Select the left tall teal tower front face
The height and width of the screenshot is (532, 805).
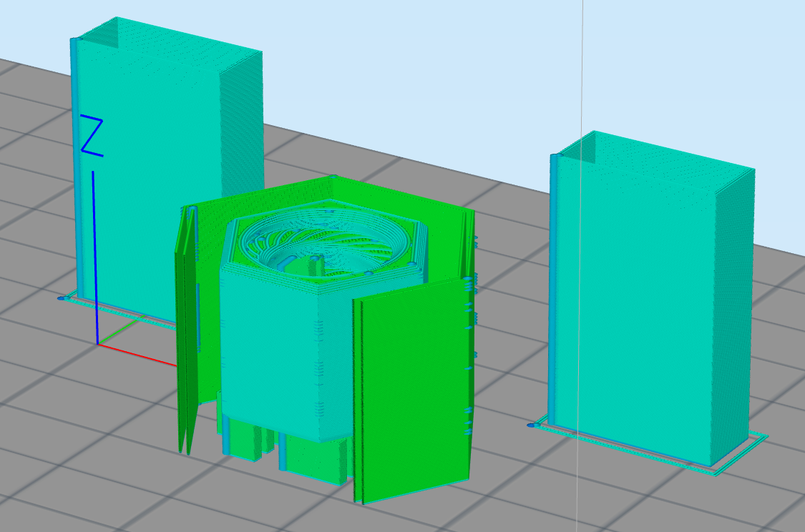click(x=149, y=169)
